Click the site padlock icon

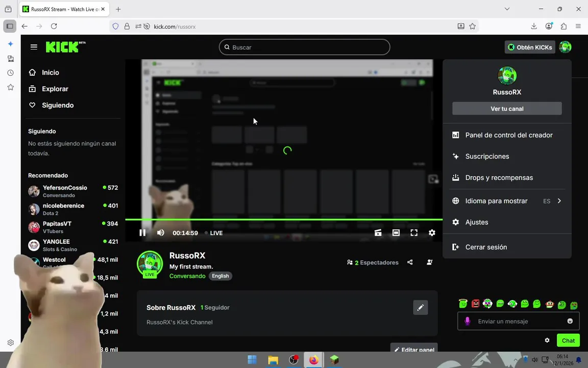pyautogui.click(x=127, y=26)
